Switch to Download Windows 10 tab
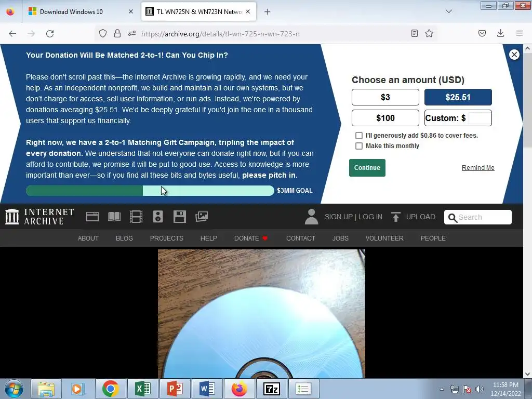This screenshot has height=399, width=532. point(81,12)
